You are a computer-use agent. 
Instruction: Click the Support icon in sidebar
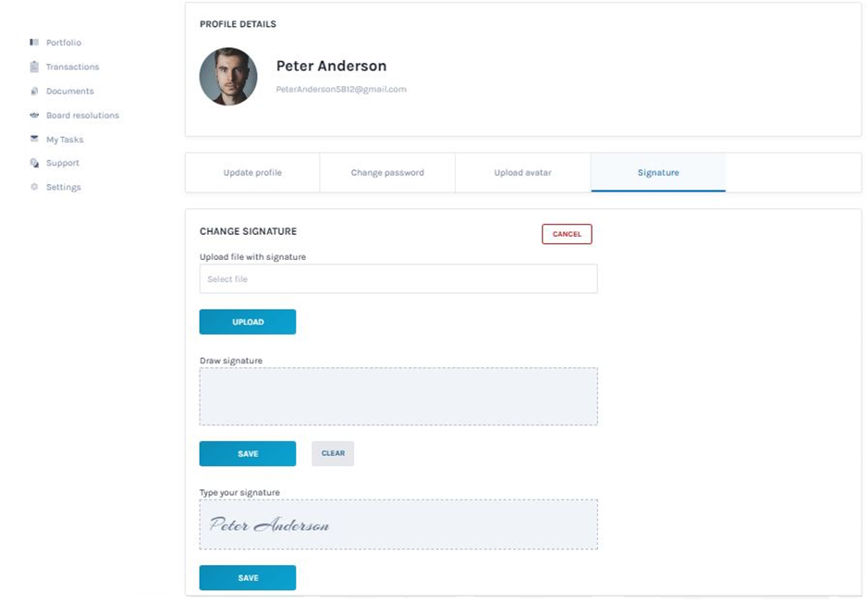point(34,163)
